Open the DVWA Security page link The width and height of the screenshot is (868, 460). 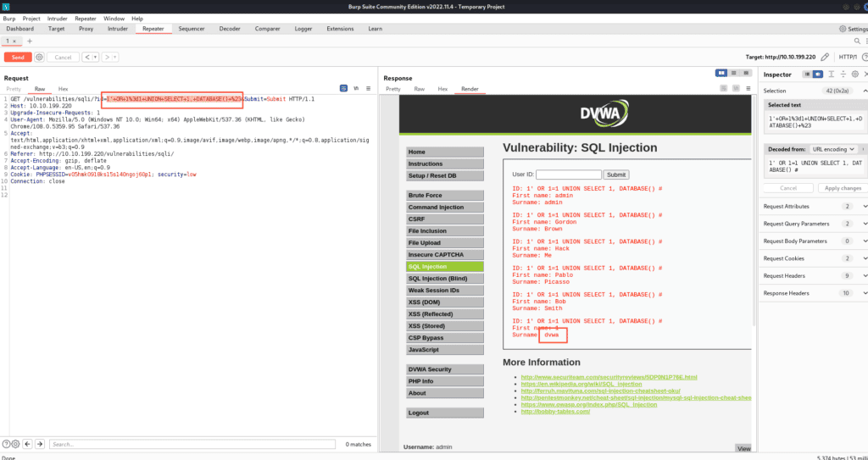pos(445,369)
